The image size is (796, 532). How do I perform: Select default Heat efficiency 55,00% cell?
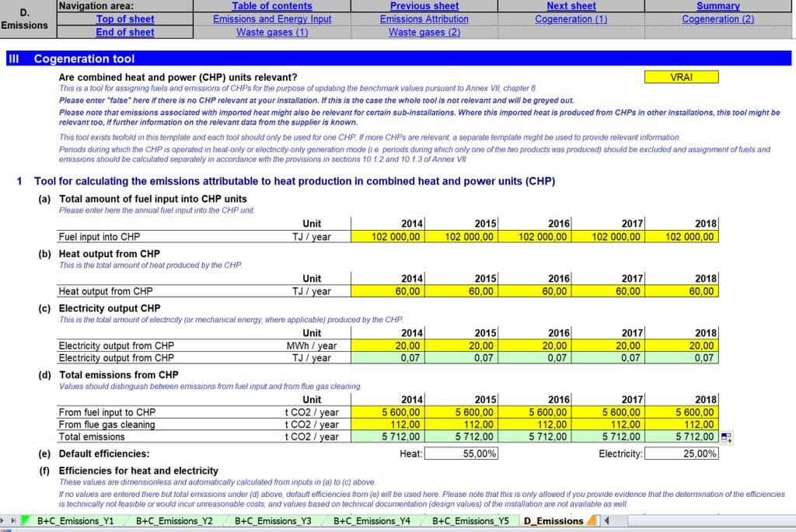[x=462, y=454]
